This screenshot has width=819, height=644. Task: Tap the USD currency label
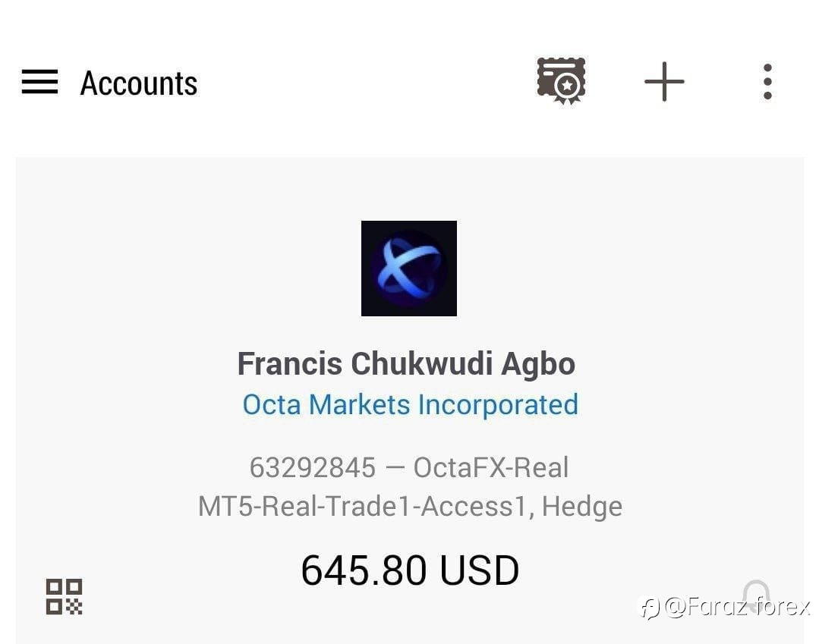480,570
